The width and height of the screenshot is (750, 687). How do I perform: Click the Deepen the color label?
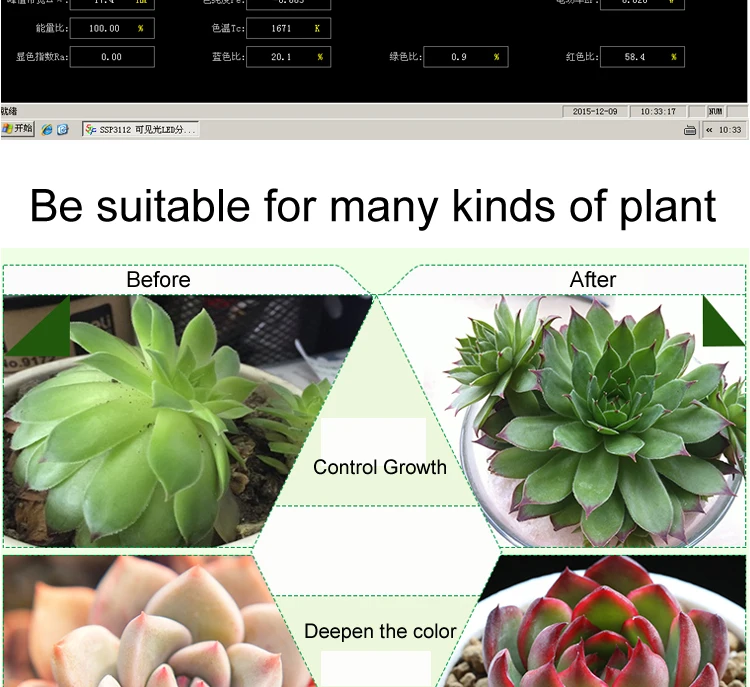tap(380, 631)
